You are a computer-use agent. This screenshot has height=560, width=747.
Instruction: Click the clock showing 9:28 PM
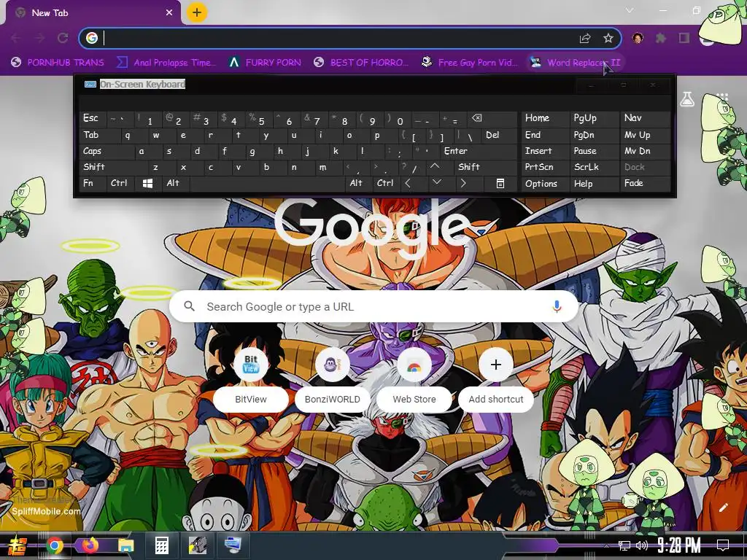[x=679, y=545]
